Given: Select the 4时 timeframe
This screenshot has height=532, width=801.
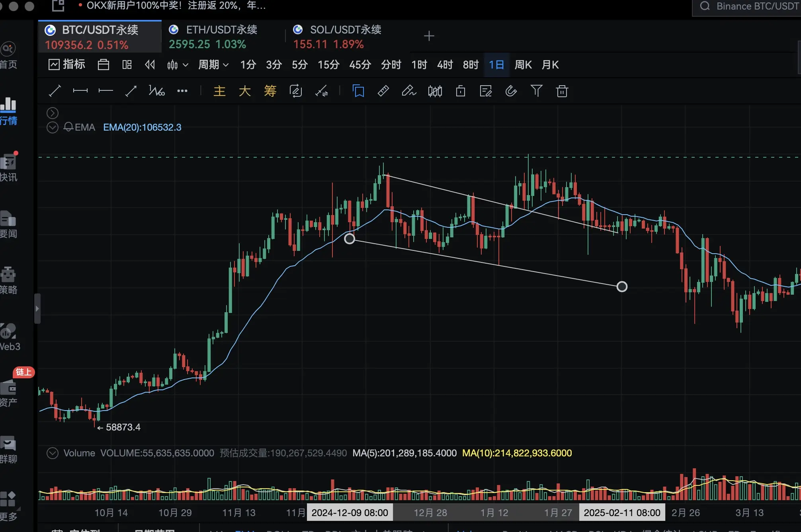Looking at the screenshot, I should click(445, 65).
